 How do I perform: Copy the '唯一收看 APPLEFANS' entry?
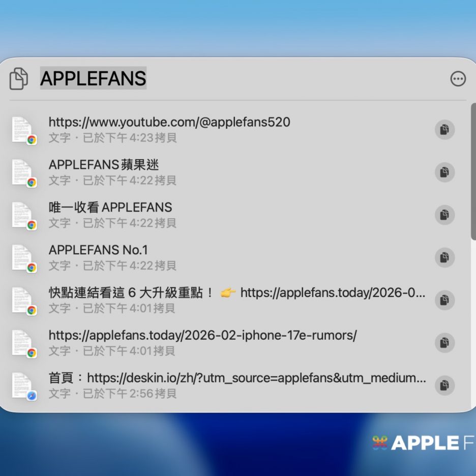coord(444,215)
